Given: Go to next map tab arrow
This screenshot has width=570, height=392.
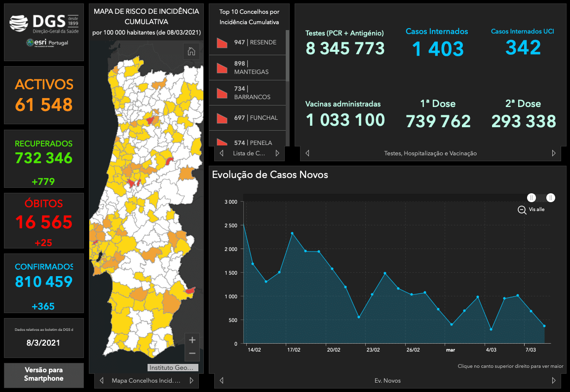Looking at the screenshot, I should [191, 381].
